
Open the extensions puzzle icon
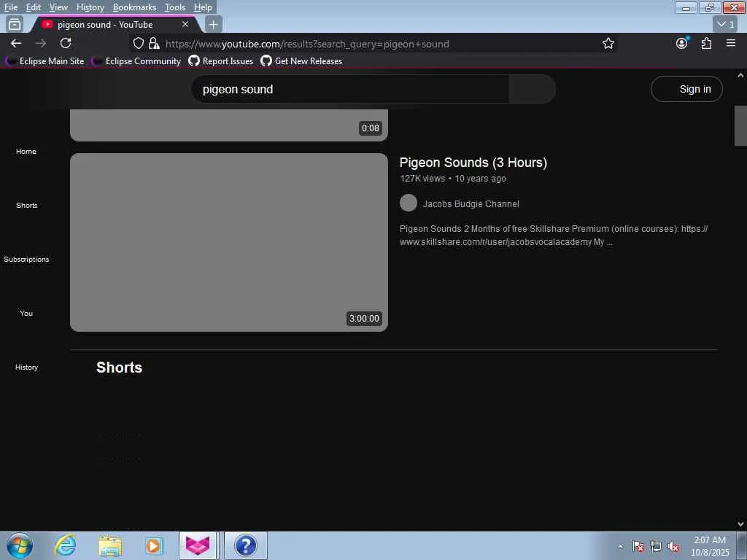click(706, 43)
